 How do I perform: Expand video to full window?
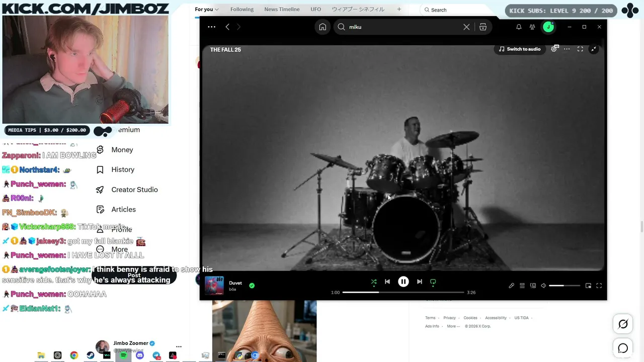point(580,49)
